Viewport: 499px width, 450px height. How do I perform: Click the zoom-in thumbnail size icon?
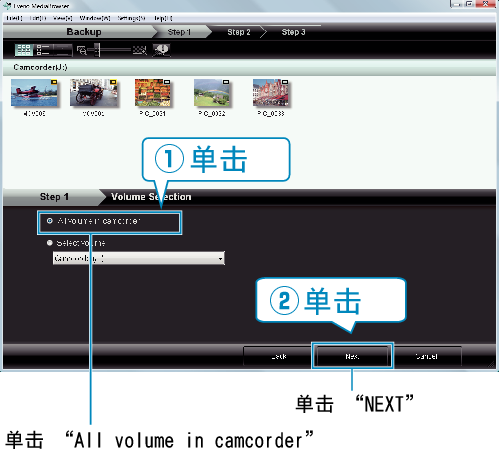point(140,50)
